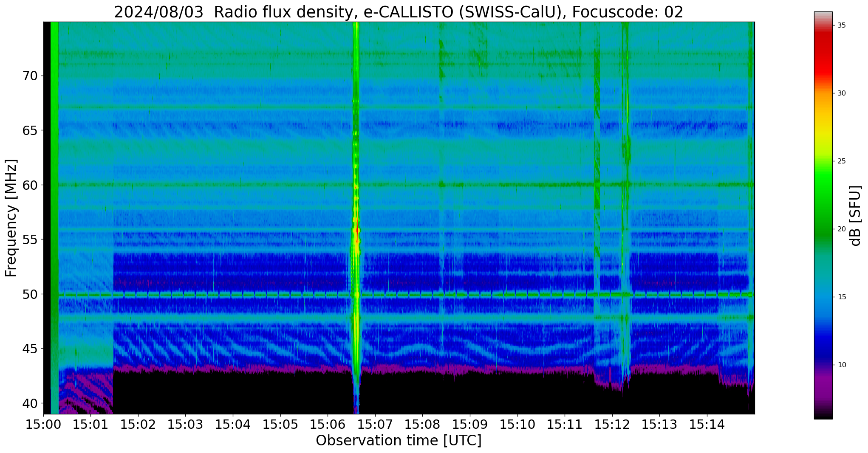Click the 15:09 time tick label
The width and height of the screenshot is (868, 453).
click(470, 425)
